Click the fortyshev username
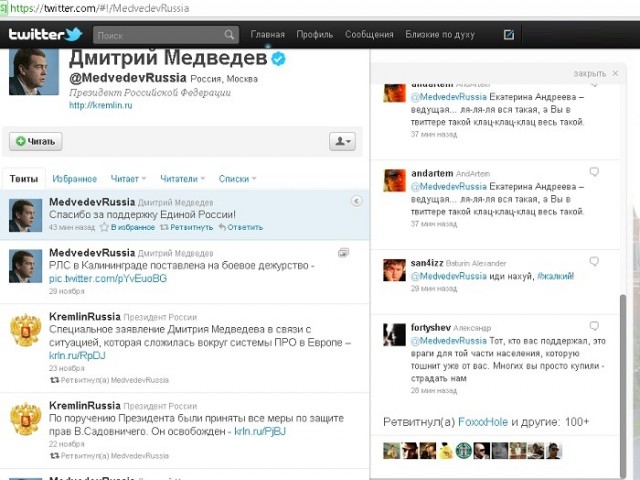This screenshot has height=480, width=640. tap(431, 328)
